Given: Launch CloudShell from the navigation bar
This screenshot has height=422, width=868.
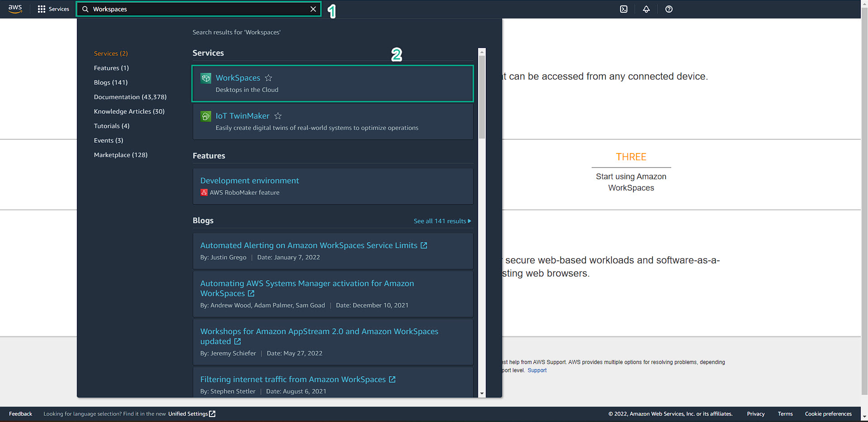Looking at the screenshot, I should [623, 9].
